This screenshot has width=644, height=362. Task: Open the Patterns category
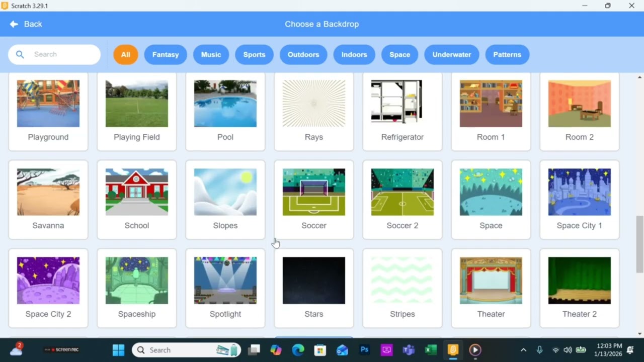pyautogui.click(x=507, y=54)
